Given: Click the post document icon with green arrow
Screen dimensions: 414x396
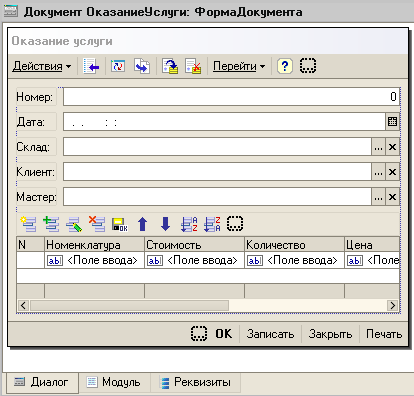Looking at the screenshot, I should point(170,66).
